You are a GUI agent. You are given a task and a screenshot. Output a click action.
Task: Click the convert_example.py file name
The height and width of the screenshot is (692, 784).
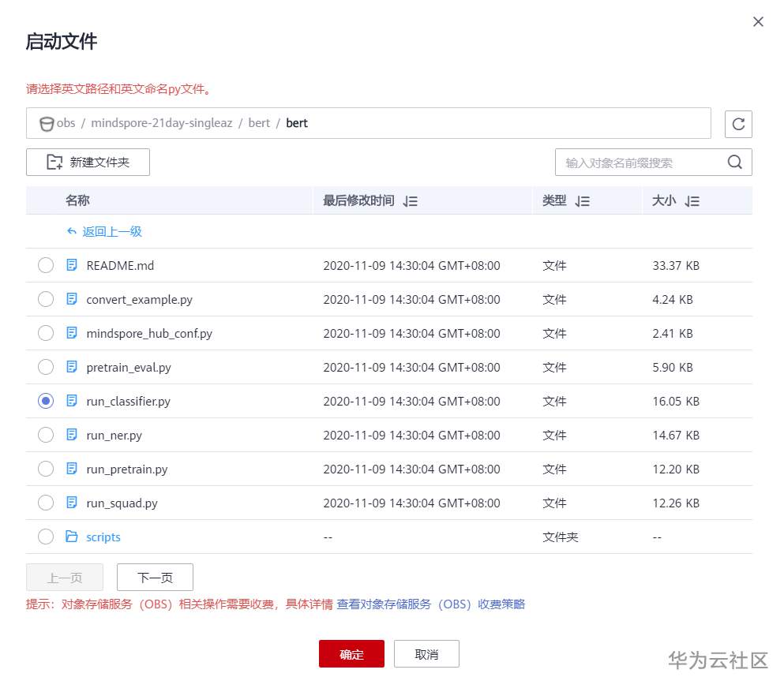coord(140,299)
